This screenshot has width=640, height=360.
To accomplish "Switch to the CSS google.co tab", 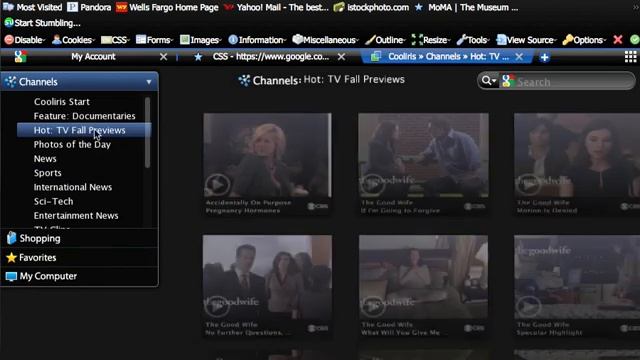I will point(270,57).
